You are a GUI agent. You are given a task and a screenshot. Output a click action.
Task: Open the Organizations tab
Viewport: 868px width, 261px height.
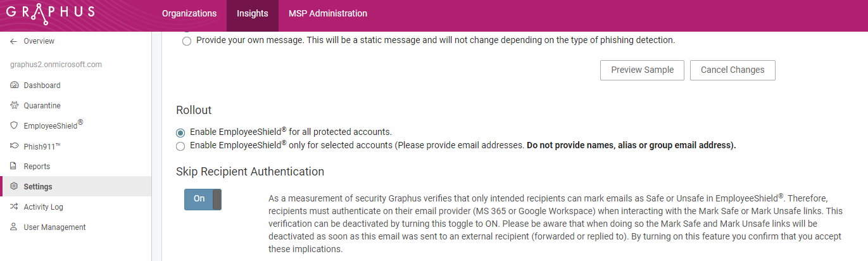189,13
